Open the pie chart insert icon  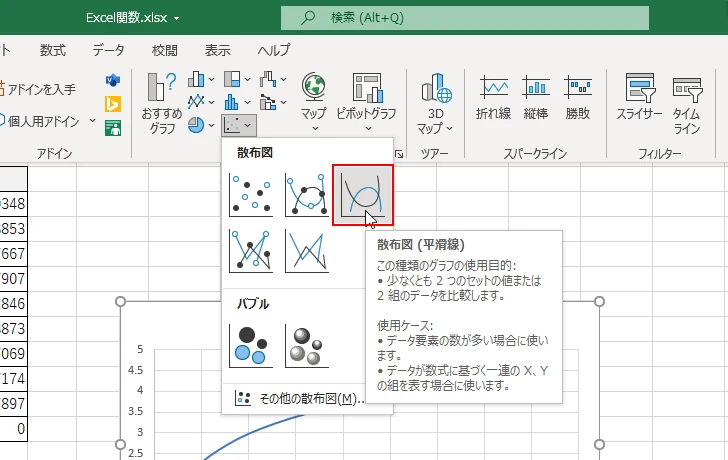coord(196,125)
